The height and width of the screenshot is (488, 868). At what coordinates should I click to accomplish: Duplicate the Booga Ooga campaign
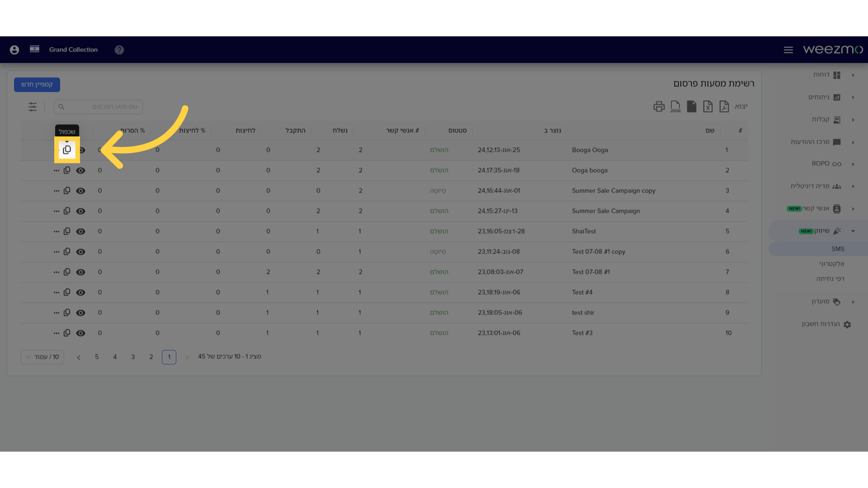[x=67, y=150]
